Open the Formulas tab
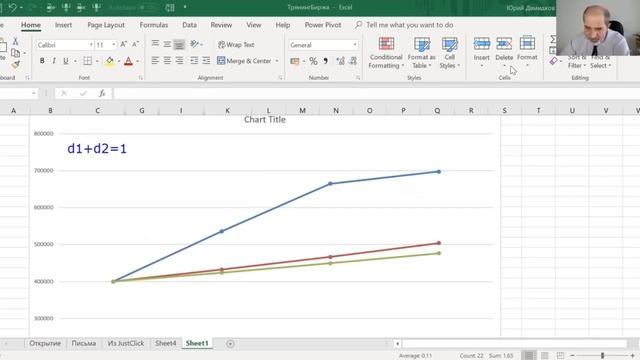 154,25
